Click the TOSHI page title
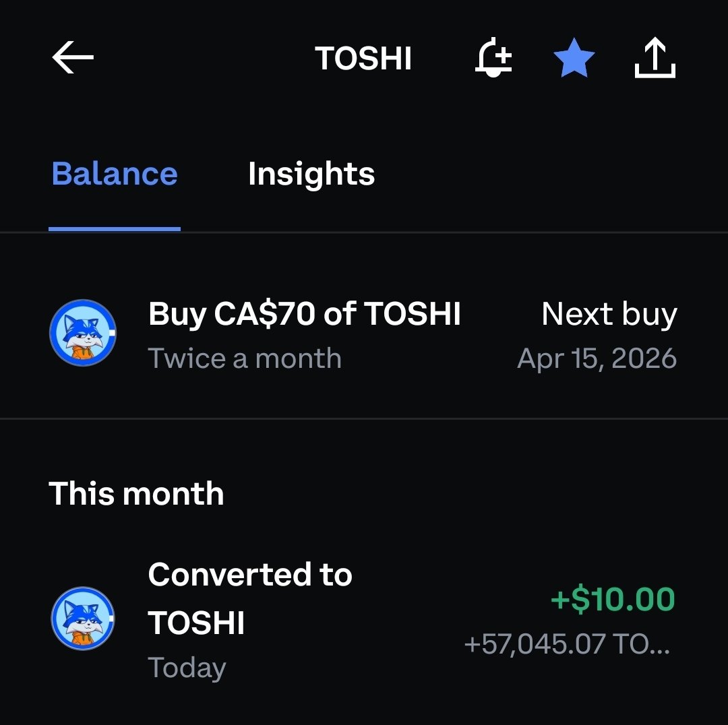The height and width of the screenshot is (725, 728). [363, 59]
